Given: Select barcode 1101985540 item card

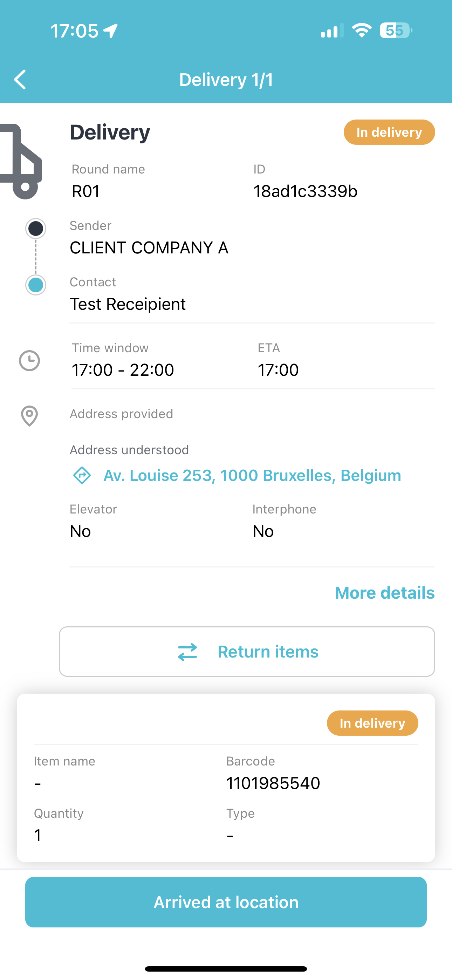Looking at the screenshot, I should click(226, 778).
